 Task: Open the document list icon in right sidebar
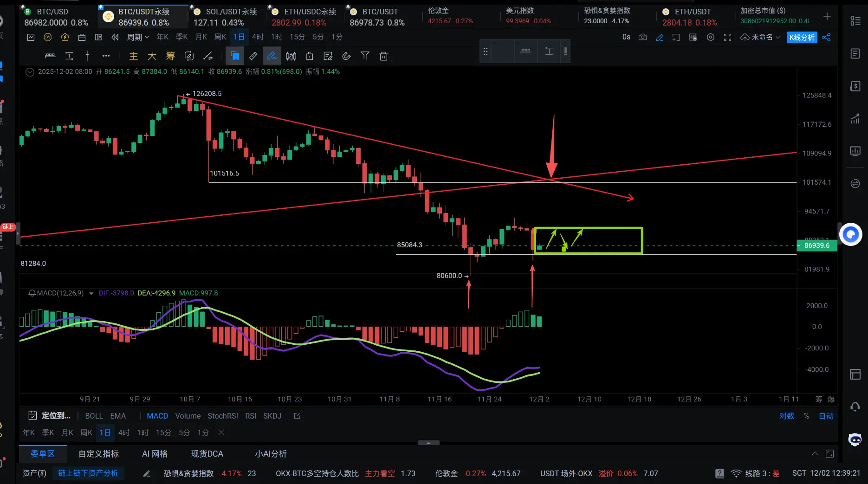855,54
